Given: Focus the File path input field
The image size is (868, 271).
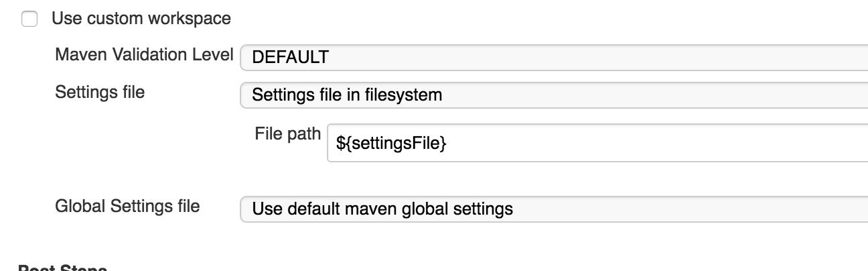Looking at the screenshot, I should [x=596, y=142].
